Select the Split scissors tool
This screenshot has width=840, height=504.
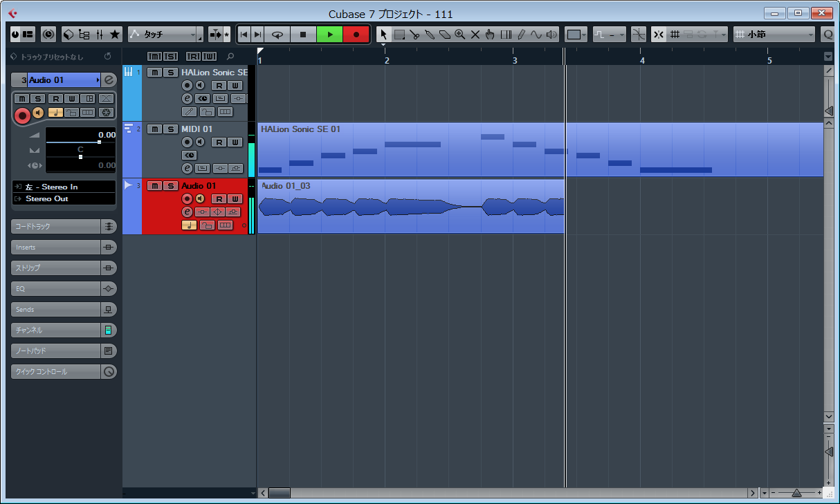414,34
